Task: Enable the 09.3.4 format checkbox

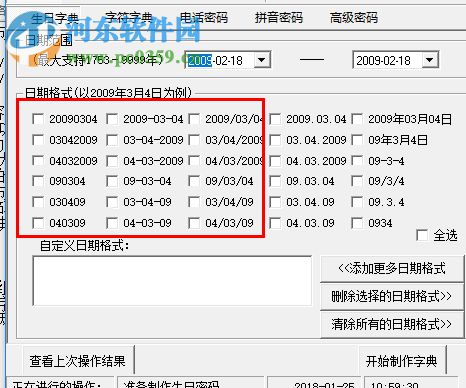Action: (357, 202)
